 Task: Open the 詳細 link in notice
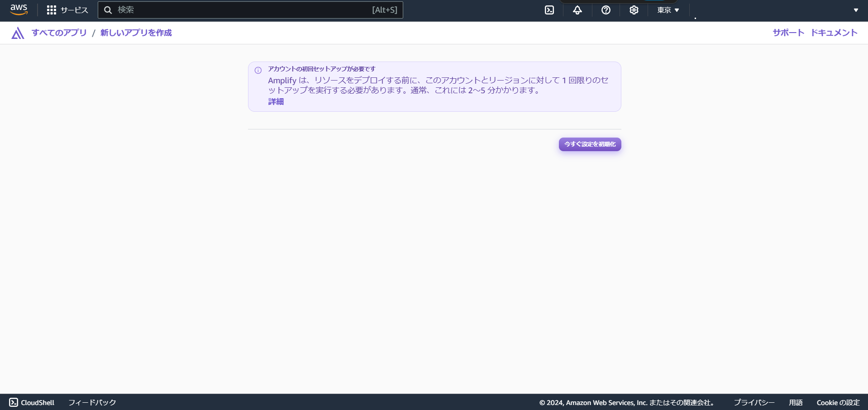[276, 101]
